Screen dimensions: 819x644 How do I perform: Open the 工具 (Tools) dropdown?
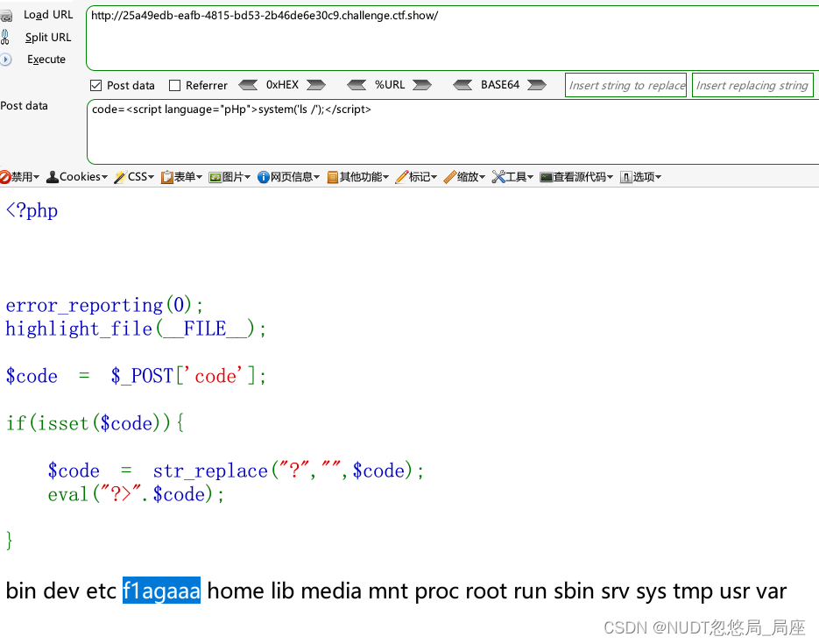(513, 177)
